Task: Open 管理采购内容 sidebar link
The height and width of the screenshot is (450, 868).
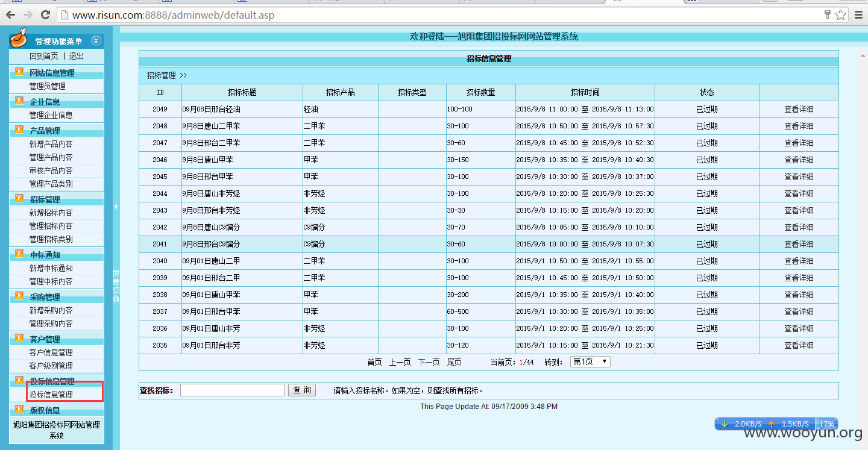Action: coord(51,323)
